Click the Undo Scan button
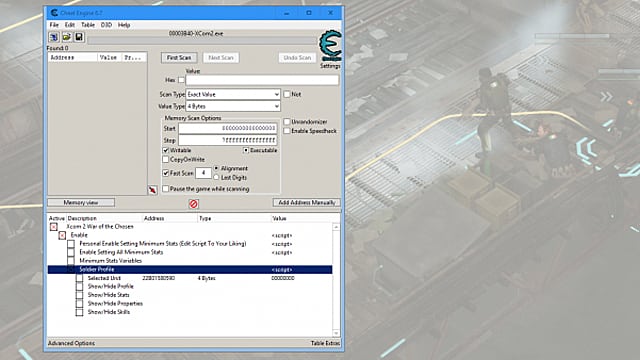 pos(297,58)
